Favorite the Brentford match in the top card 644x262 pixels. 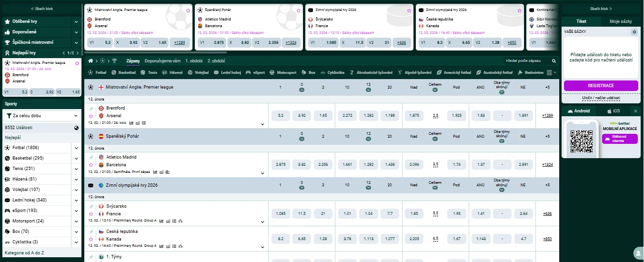tap(188, 10)
